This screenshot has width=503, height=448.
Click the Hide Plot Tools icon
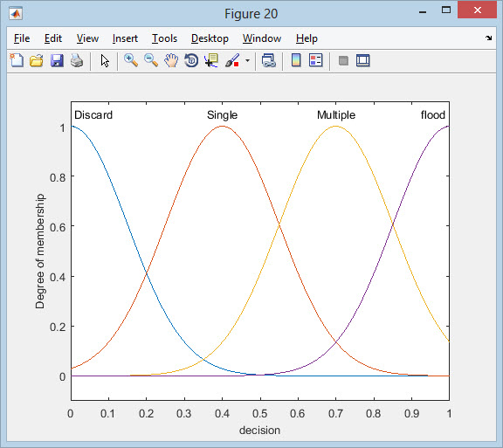point(343,60)
